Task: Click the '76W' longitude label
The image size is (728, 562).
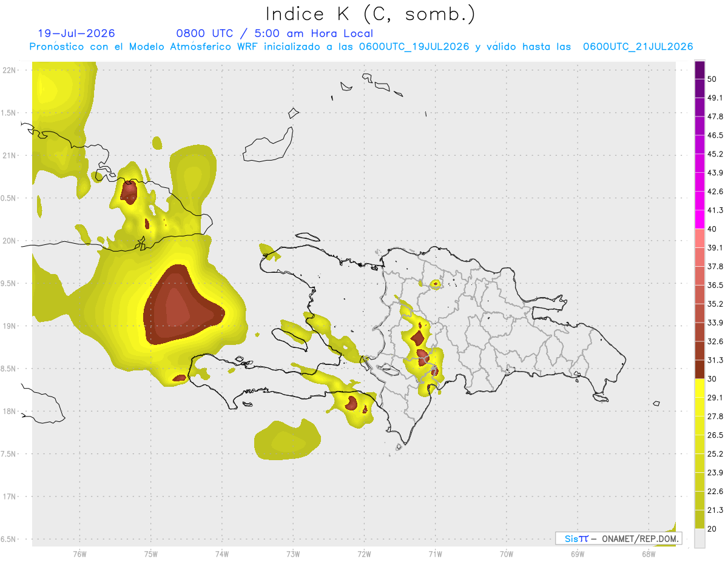Action: (79, 554)
